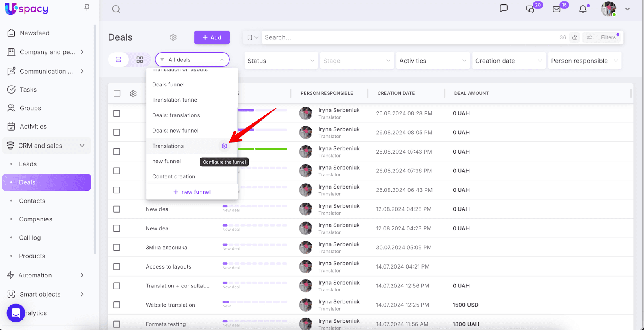Viewport: 644px width, 330px height.
Task: Open the support chat widget
Action: point(16,313)
